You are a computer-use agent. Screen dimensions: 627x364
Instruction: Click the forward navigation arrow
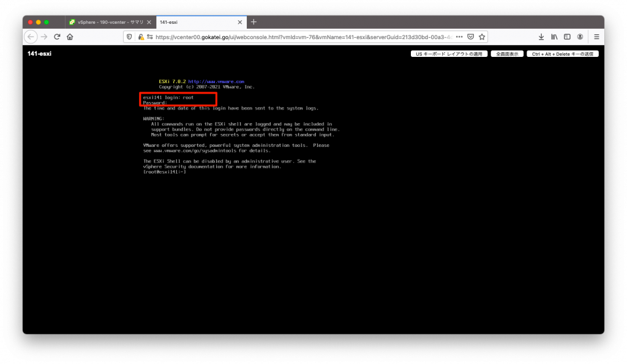(43, 37)
